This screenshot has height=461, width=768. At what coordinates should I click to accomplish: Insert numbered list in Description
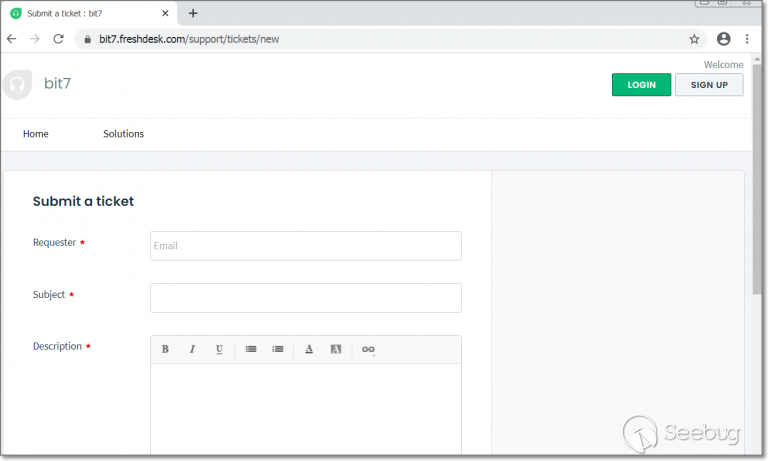click(x=278, y=349)
